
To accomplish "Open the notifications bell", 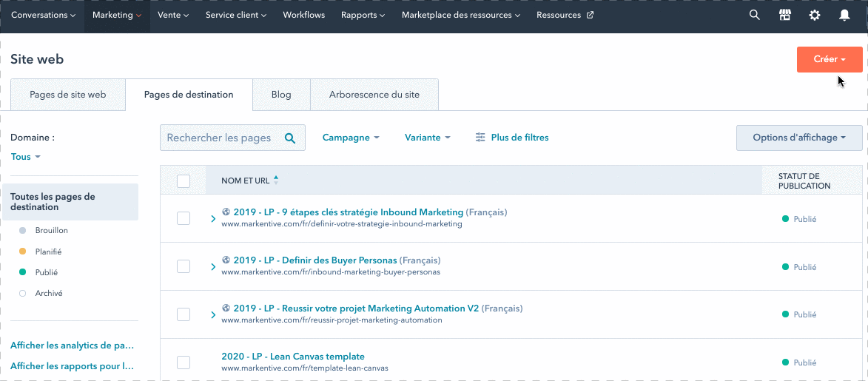I will 844,16.
